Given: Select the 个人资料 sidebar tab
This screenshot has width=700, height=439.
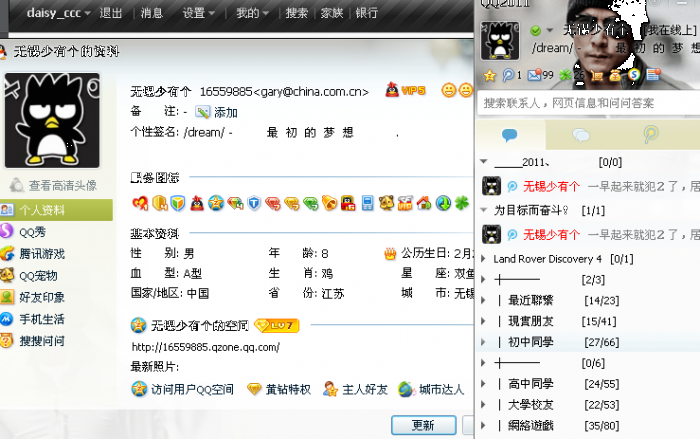Looking at the screenshot, I should (56, 210).
